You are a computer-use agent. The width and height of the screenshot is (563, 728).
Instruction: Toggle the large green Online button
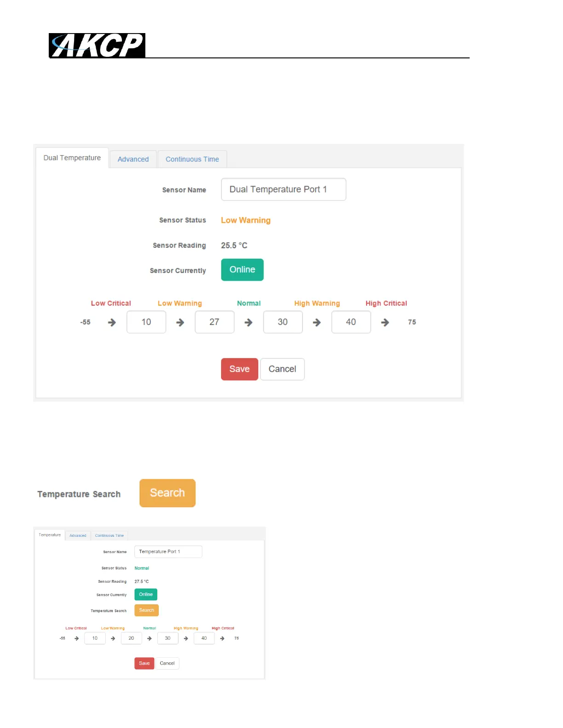[x=242, y=270]
